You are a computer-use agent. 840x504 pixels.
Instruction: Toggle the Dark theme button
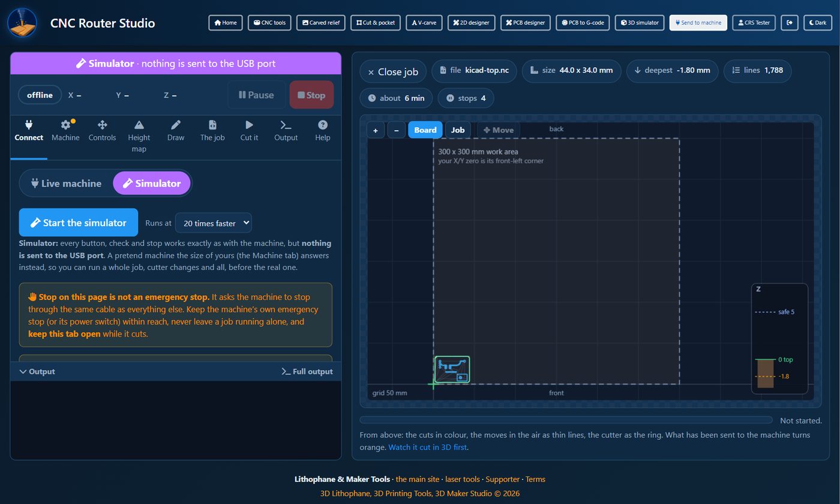(x=817, y=23)
